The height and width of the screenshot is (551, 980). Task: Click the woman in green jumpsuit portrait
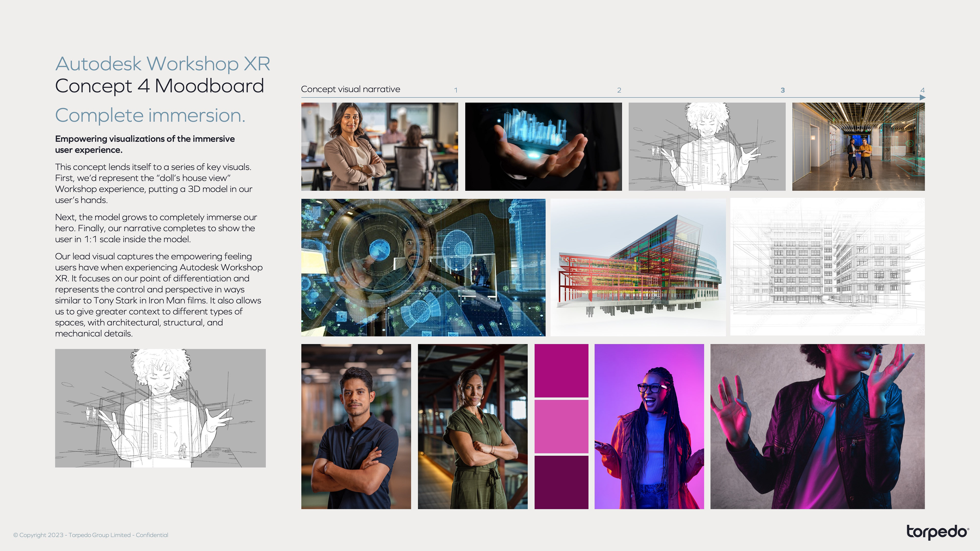pos(472,426)
